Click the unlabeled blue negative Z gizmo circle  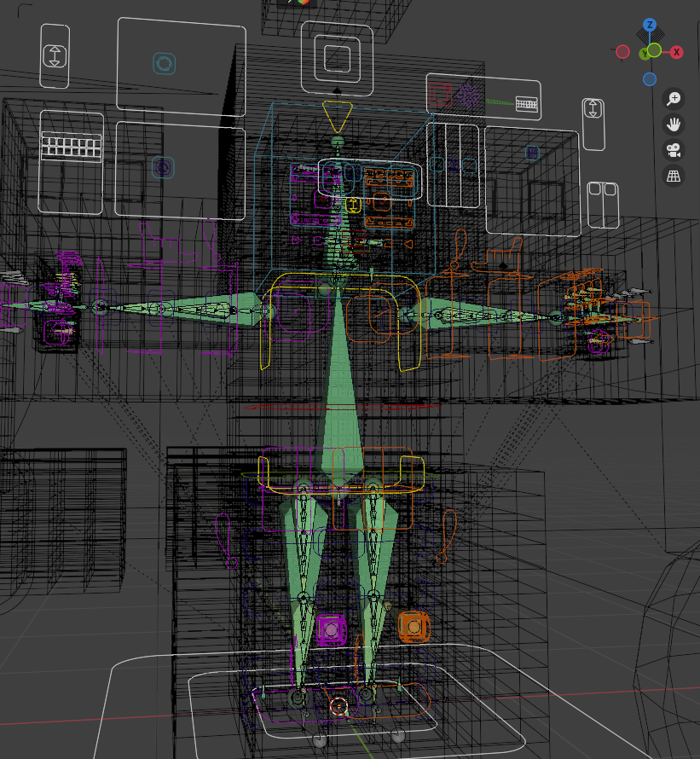[x=650, y=79]
